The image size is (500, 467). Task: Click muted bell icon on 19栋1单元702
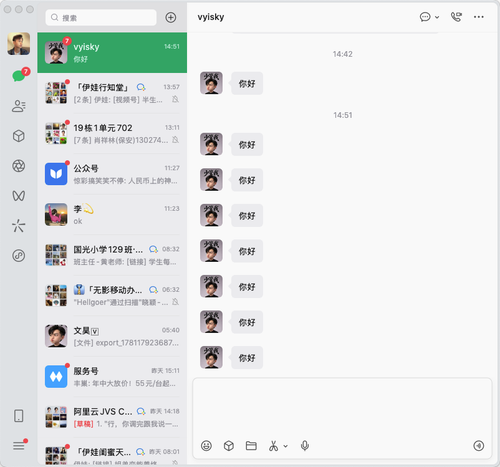click(x=175, y=140)
